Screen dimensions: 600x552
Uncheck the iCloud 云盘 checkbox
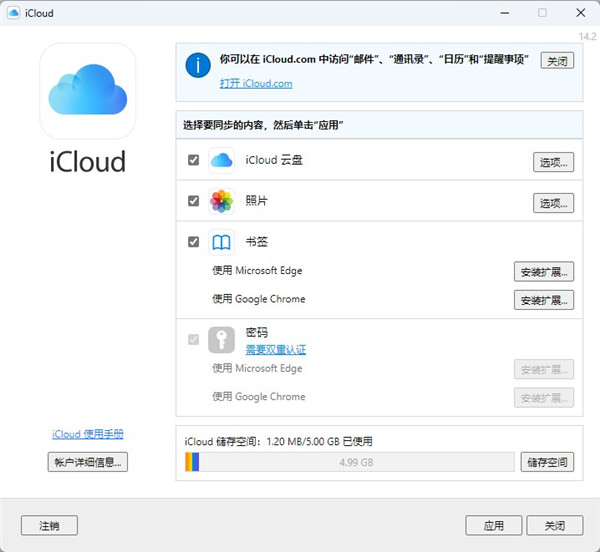pyautogui.click(x=193, y=160)
